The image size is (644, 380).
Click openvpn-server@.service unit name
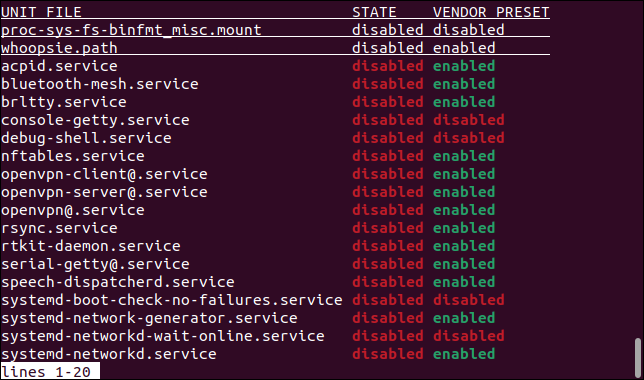[x=104, y=192]
